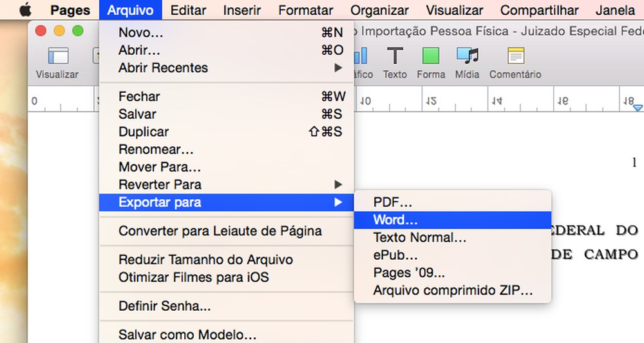
Task: Open the Organizar menu
Action: (x=379, y=10)
